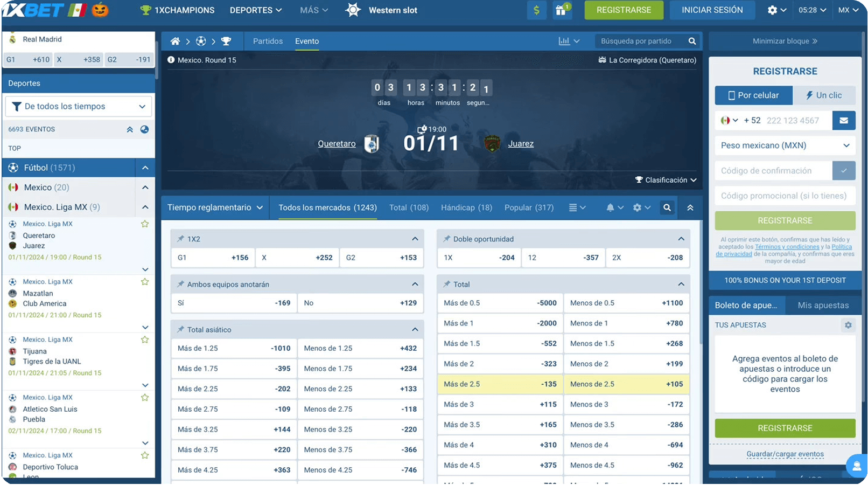
Task: Open 1XCHAMPIONS in top navigation
Action: tap(177, 10)
